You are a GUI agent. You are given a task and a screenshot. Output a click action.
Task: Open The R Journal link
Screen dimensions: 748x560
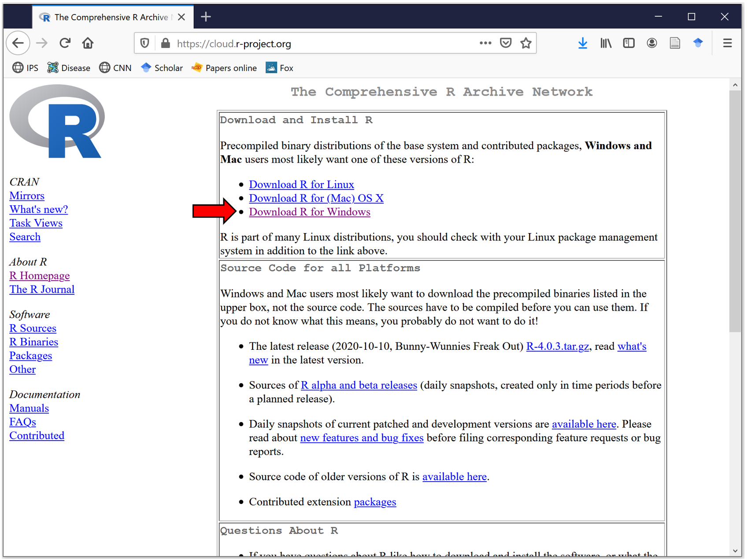point(42,289)
